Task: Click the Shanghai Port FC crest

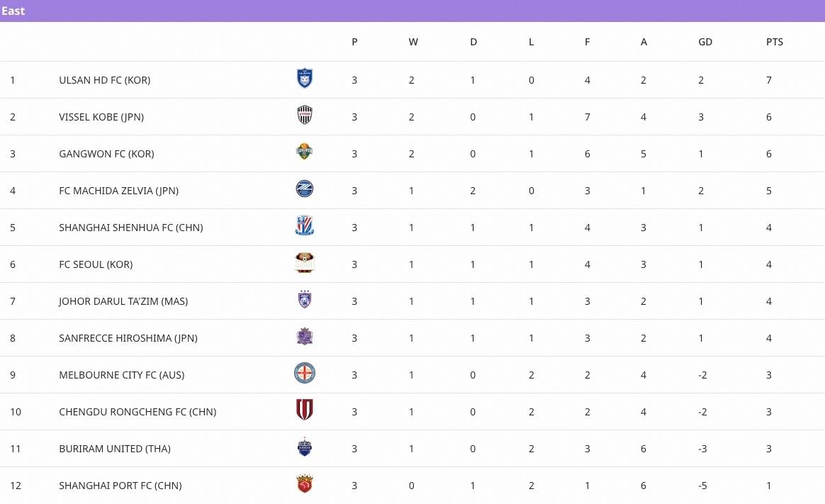Action: (305, 484)
